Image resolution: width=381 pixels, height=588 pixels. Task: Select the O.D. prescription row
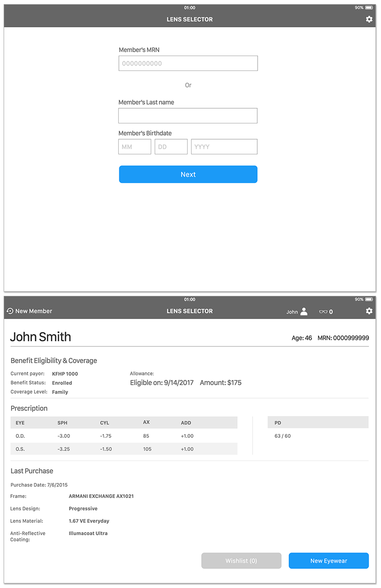[124, 436]
